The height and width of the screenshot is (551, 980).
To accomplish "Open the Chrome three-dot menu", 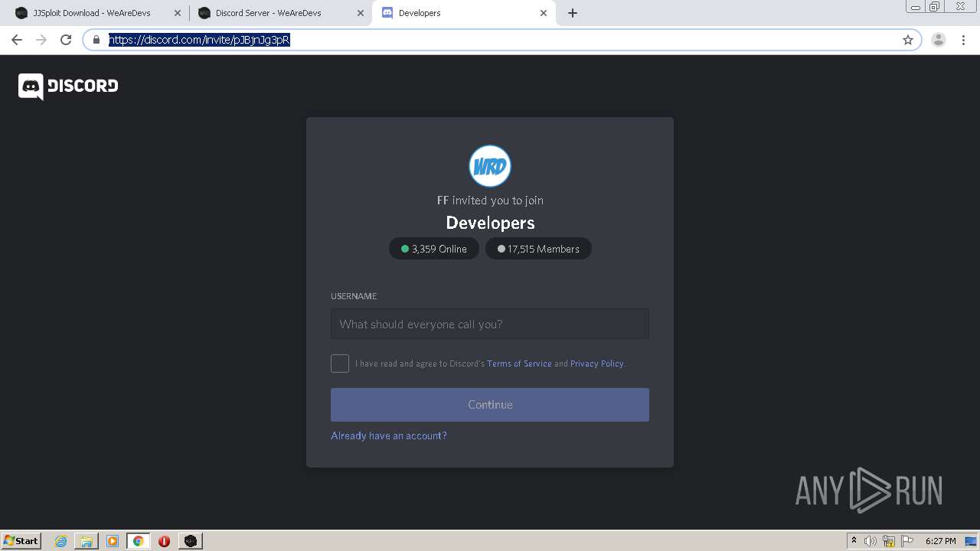I will point(963,40).
